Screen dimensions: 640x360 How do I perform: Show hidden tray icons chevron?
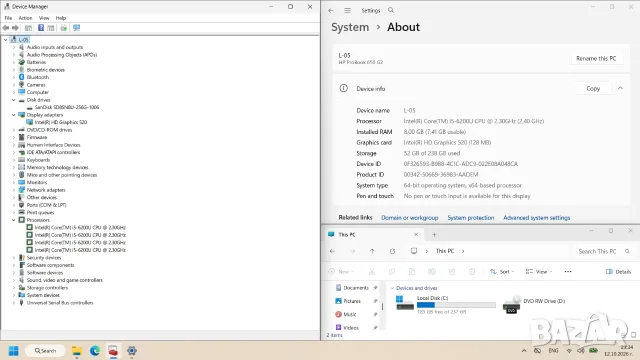pyautogui.click(x=524, y=351)
